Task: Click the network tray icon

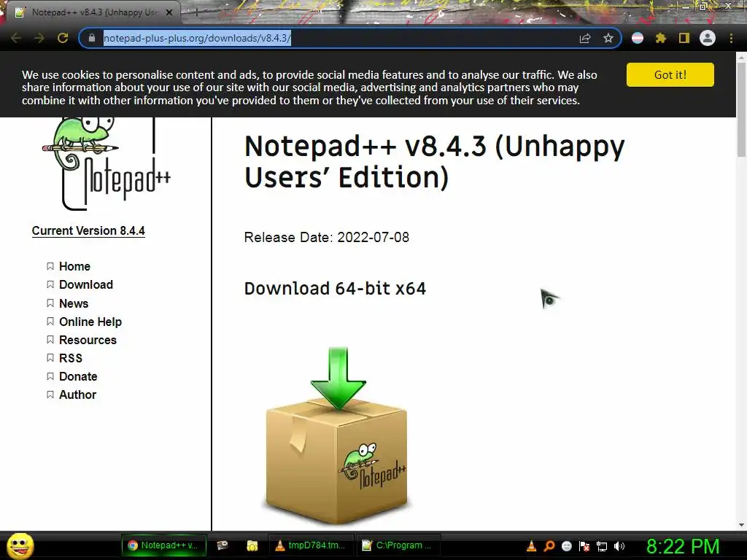Action: point(602,546)
